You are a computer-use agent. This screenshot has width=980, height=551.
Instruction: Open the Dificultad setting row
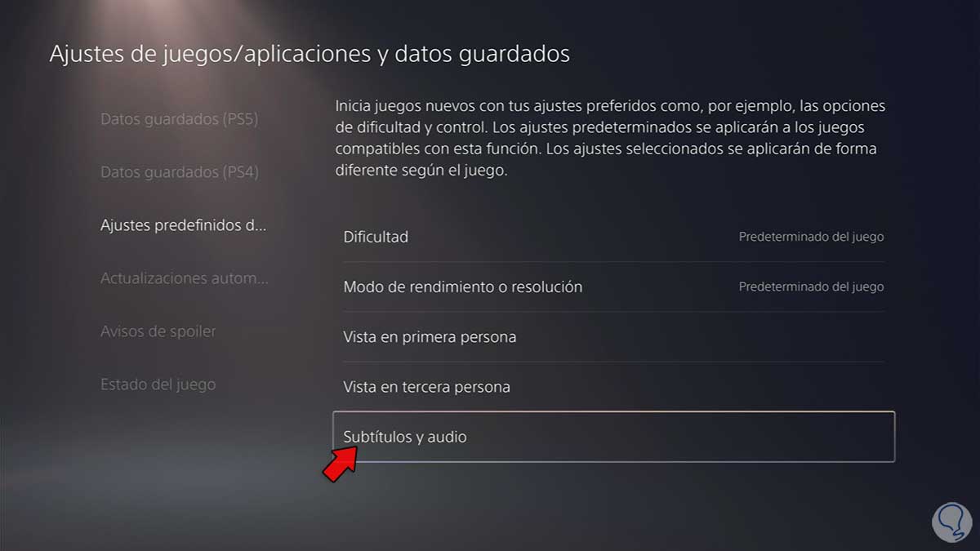[x=613, y=237]
